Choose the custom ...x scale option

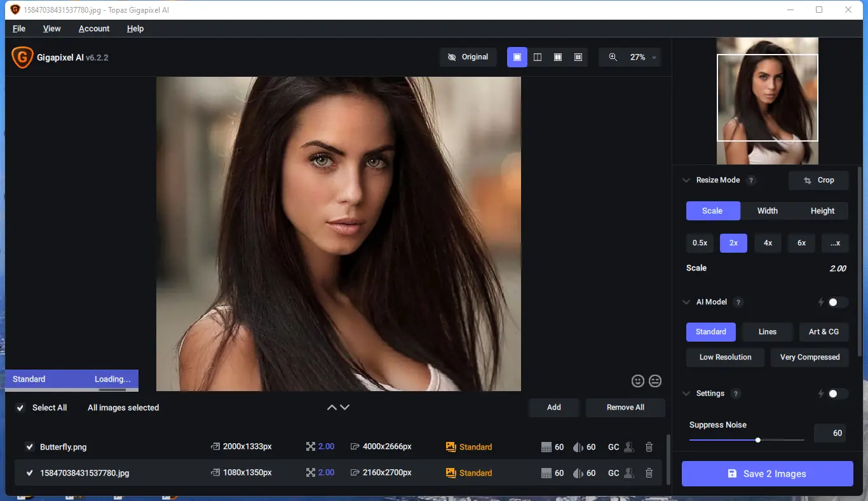[x=835, y=243]
